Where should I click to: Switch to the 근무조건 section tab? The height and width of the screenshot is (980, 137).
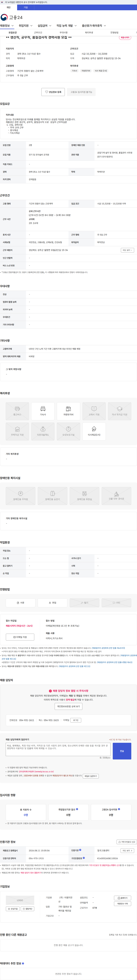coord(38,33)
